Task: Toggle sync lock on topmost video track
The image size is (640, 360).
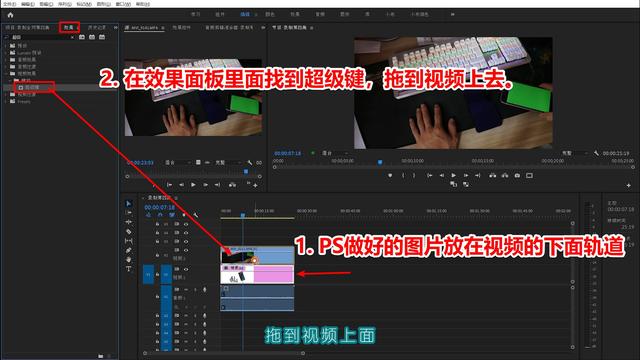Action: click(x=177, y=224)
